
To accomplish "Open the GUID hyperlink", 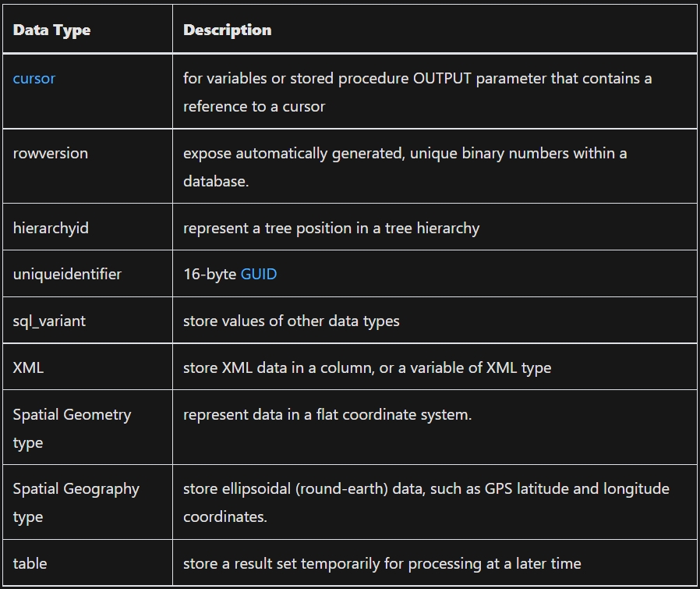I will click(258, 274).
